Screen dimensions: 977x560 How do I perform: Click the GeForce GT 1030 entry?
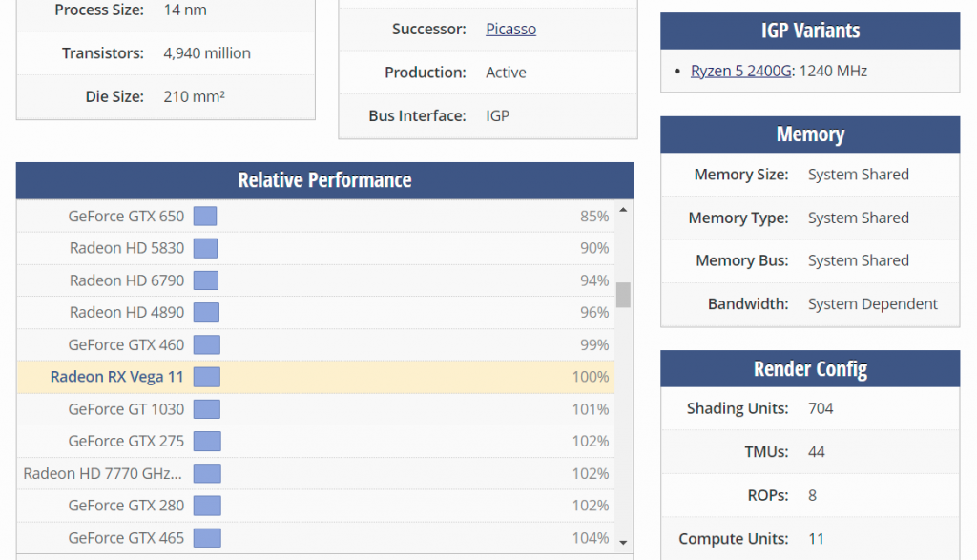pyautogui.click(x=126, y=409)
